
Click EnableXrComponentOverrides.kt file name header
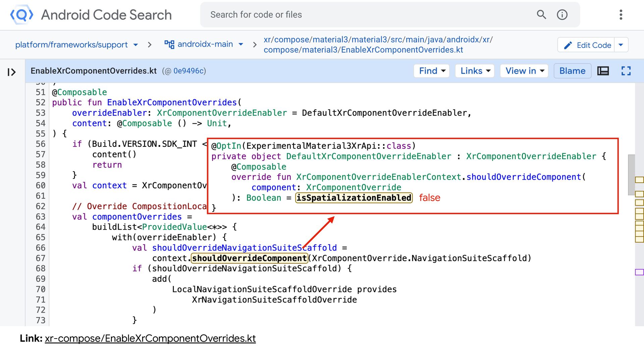point(94,71)
